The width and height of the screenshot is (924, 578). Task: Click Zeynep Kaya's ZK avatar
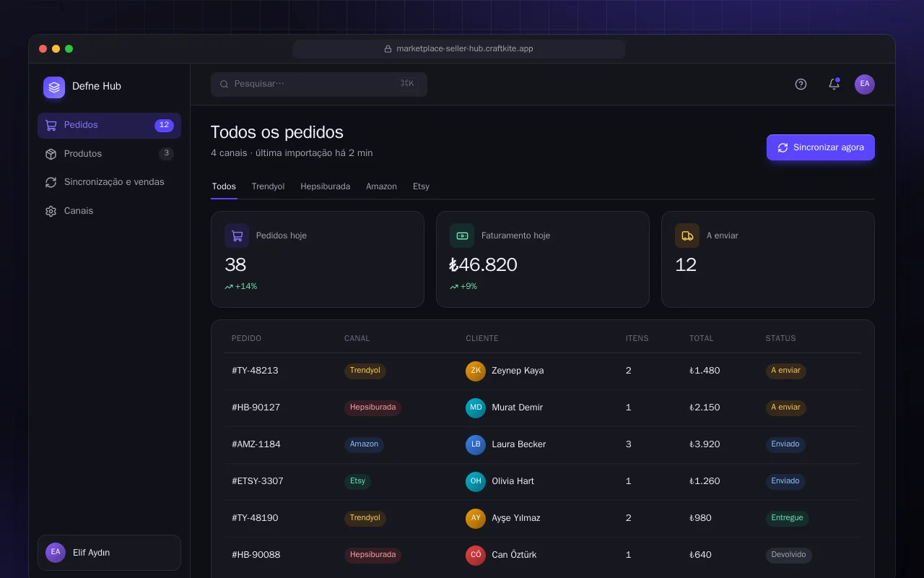coord(476,371)
